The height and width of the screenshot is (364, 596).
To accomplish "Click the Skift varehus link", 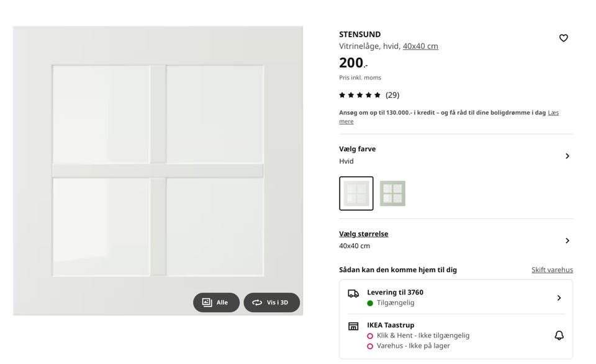I will click(552, 270).
